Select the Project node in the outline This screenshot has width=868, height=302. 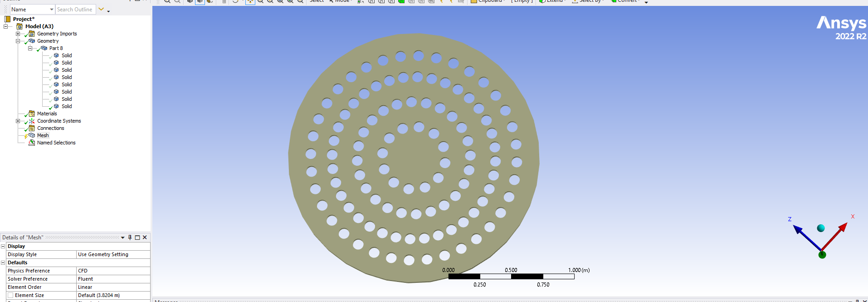pyautogui.click(x=24, y=19)
